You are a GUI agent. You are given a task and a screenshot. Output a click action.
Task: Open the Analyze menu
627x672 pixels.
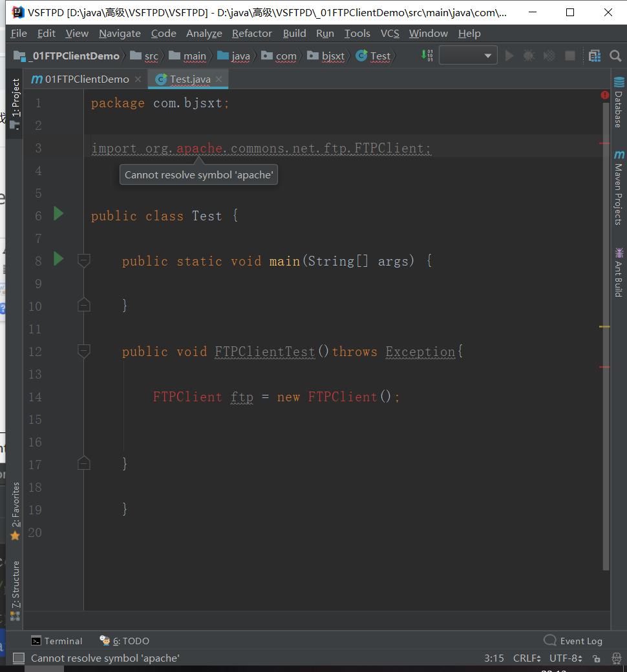click(204, 34)
